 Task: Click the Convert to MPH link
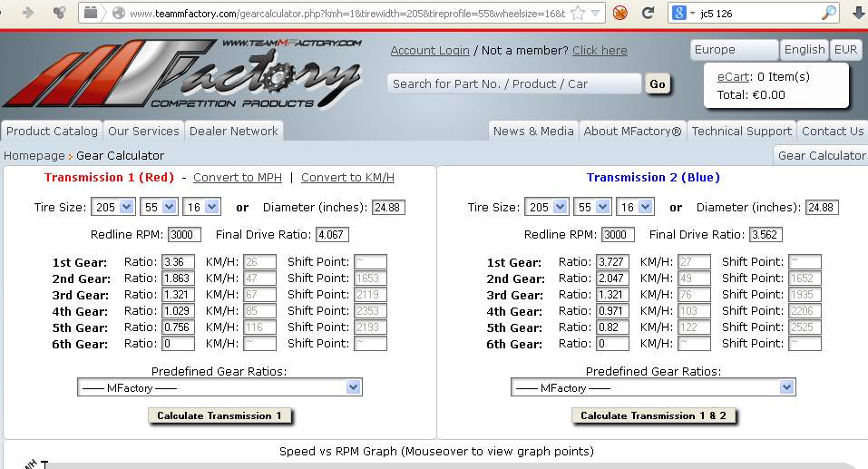(x=238, y=177)
